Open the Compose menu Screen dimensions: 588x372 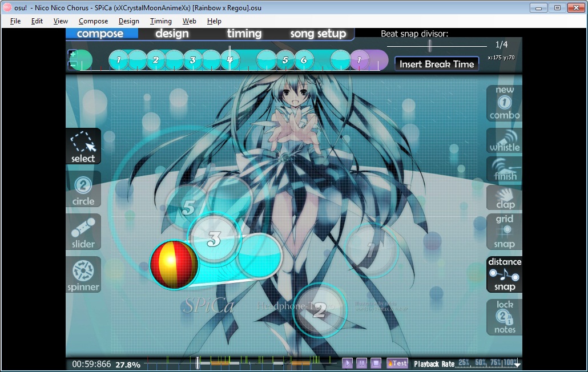[x=94, y=21]
